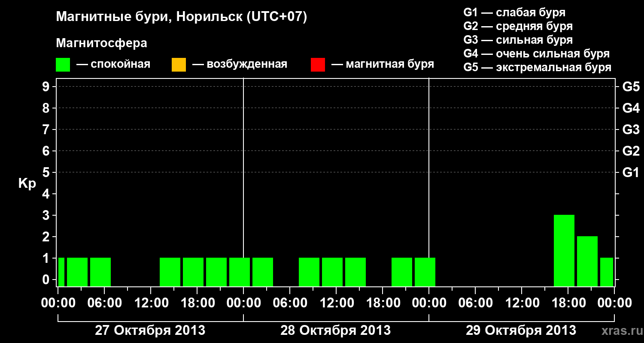The width and height of the screenshot is (644, 343).
Task: Click the bar crossing midnight between 28 and 29 October
Action: (x=425, y=272)
